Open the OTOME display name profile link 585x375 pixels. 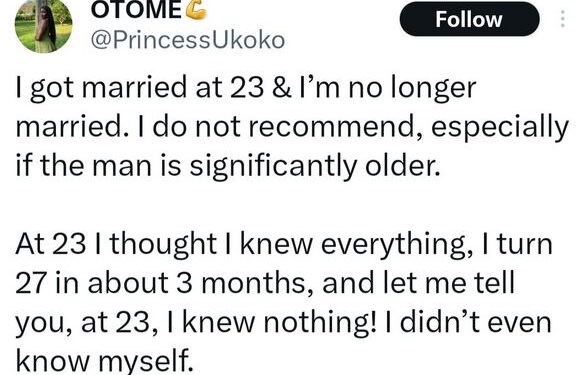(136, 10)
